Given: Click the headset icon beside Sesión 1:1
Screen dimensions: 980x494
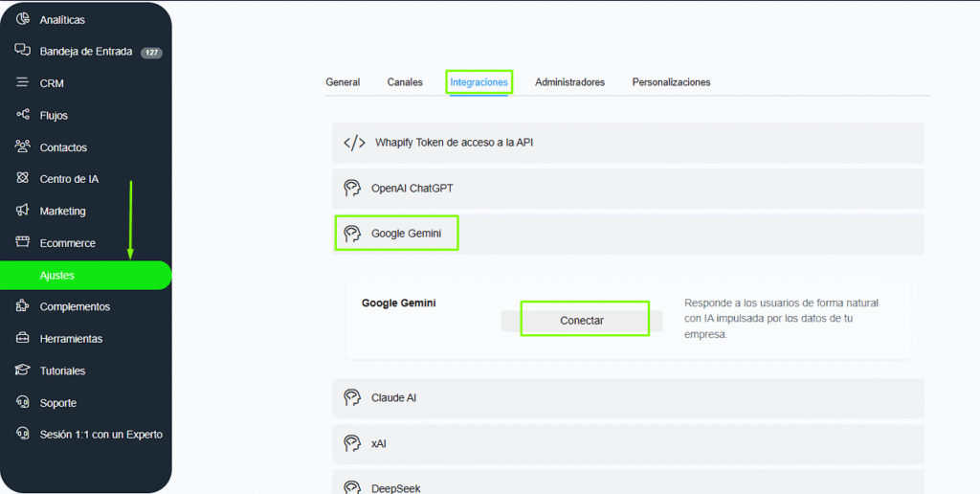Looking at the screenshot, I should (x=23, y=434).
